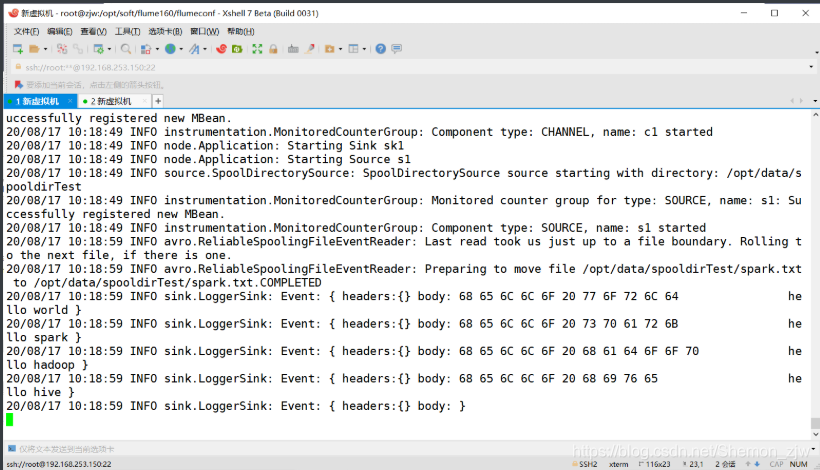Open the compose bar dropdown arrow
Viewport: 820px width, 470px height.
click(814, 449)
